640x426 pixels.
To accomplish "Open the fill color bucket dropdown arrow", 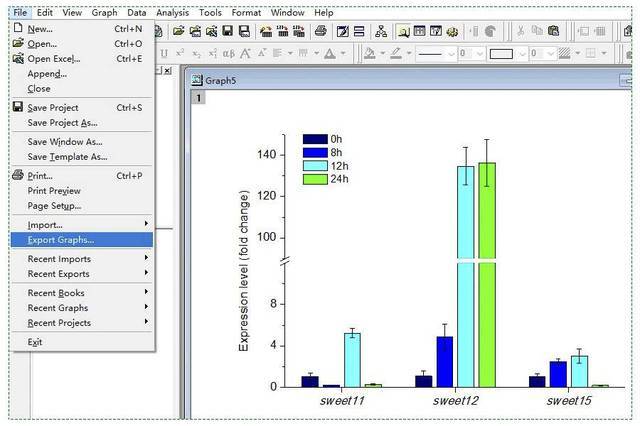I will click(x=382, y=53).
